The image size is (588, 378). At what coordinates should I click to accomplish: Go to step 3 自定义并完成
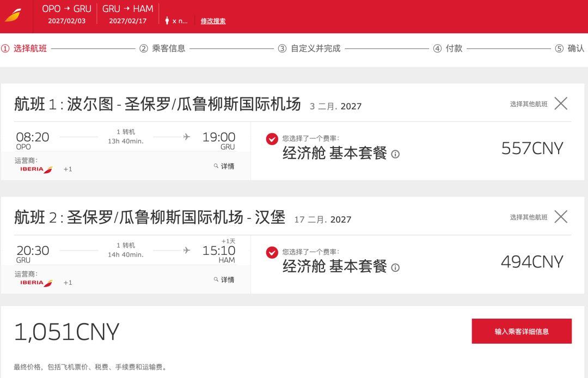coord(309,48)
